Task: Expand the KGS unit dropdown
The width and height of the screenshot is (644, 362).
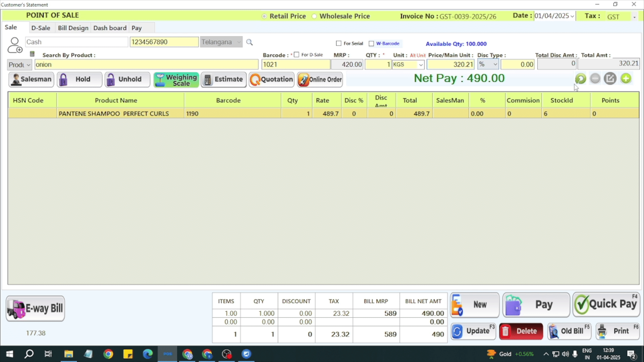Action: click(421, 65)
